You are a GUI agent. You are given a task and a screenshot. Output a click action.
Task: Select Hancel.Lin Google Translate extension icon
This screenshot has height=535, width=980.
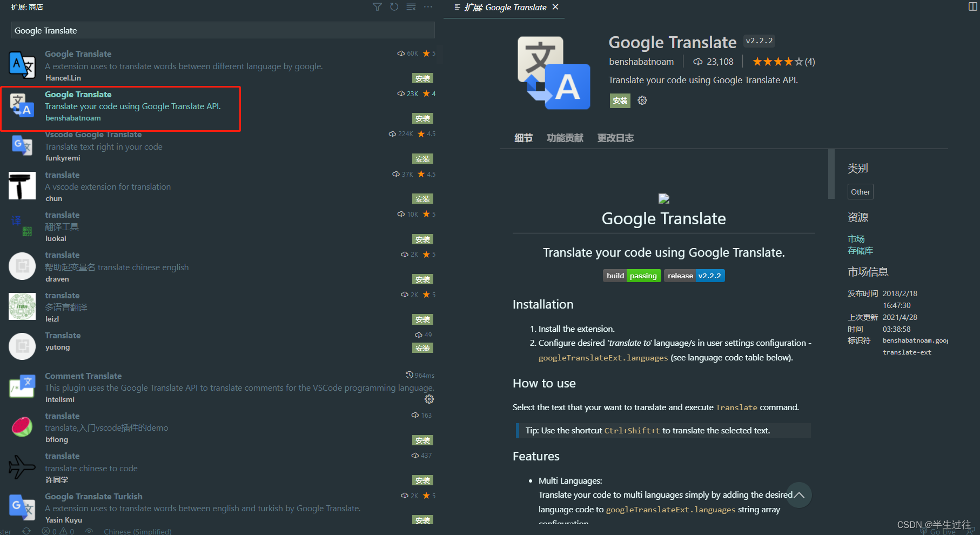22,65
